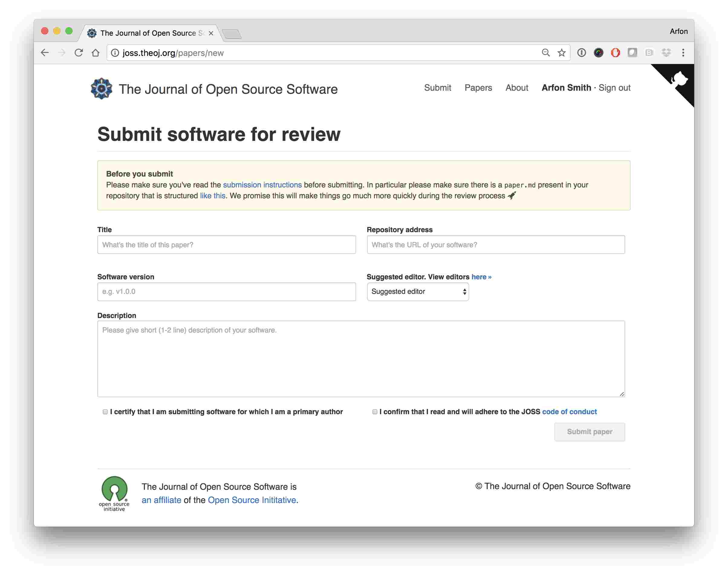Screen dimensions: 728x575
Task: Click the Submit paper button
Action: (x=589, y=432)
